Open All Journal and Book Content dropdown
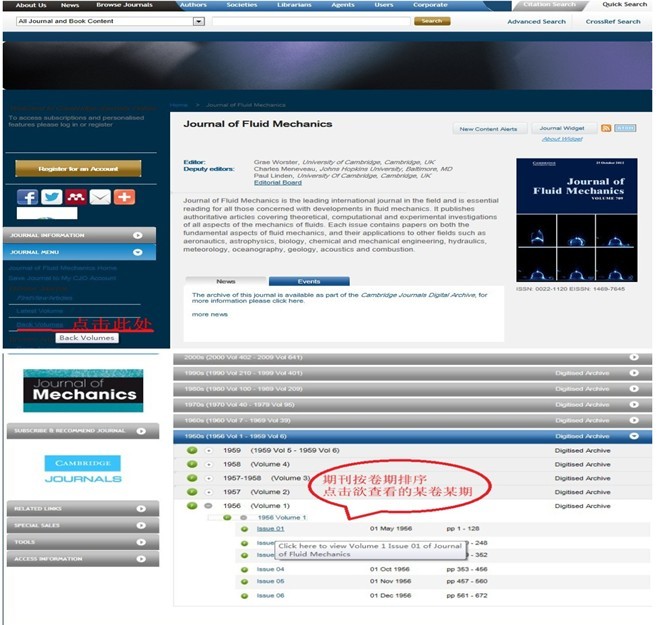This screenshot has height=625, width=657. pos(199,21)
